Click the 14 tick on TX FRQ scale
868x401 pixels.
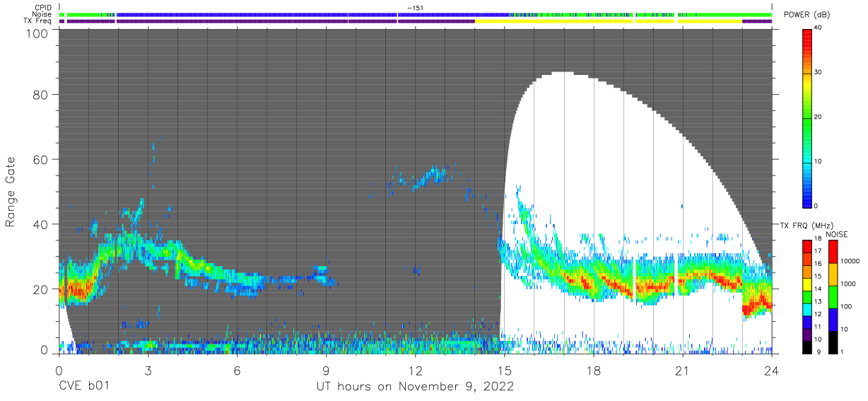pyautogui.click(x=818, y=289)
